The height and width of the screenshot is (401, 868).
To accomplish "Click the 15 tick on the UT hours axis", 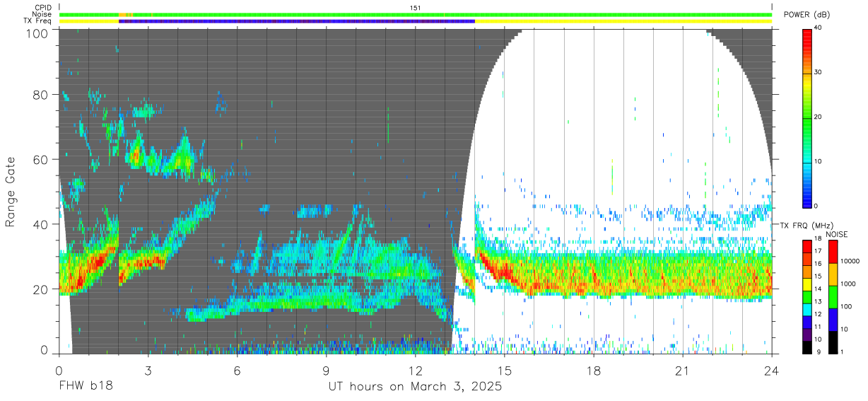I will (504, 371).
